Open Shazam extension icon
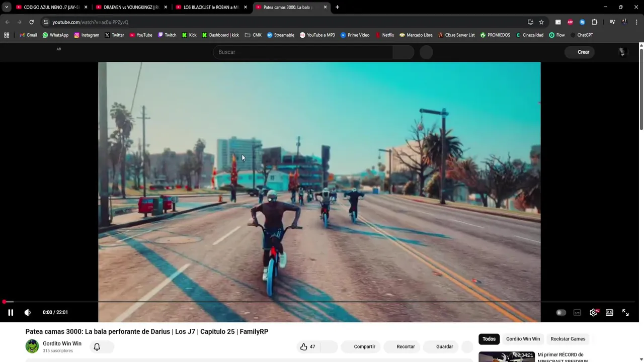644x362 pixels. [x=582, y=22]
